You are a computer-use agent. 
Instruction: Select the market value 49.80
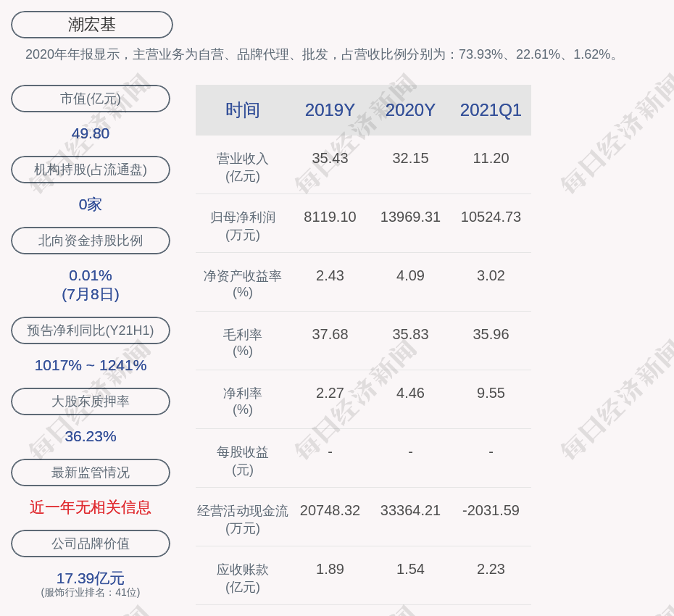pyautogui.click(x=91, y=133)
